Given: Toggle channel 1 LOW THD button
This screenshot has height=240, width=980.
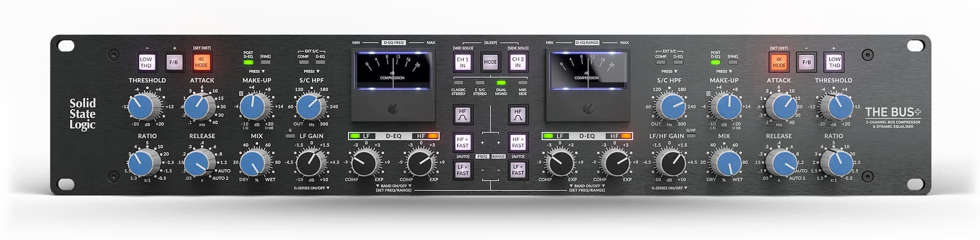Looking at the screenshot, I should point(146,62).
